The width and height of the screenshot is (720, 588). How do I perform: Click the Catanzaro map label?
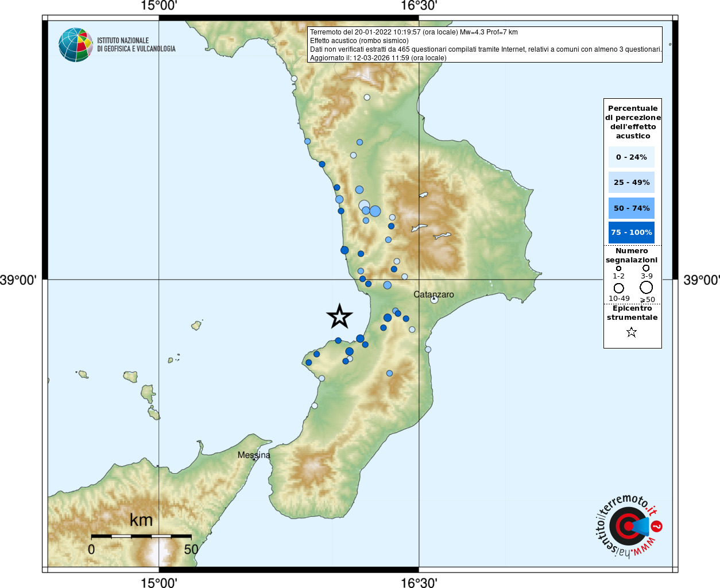[x=433, y=294]
